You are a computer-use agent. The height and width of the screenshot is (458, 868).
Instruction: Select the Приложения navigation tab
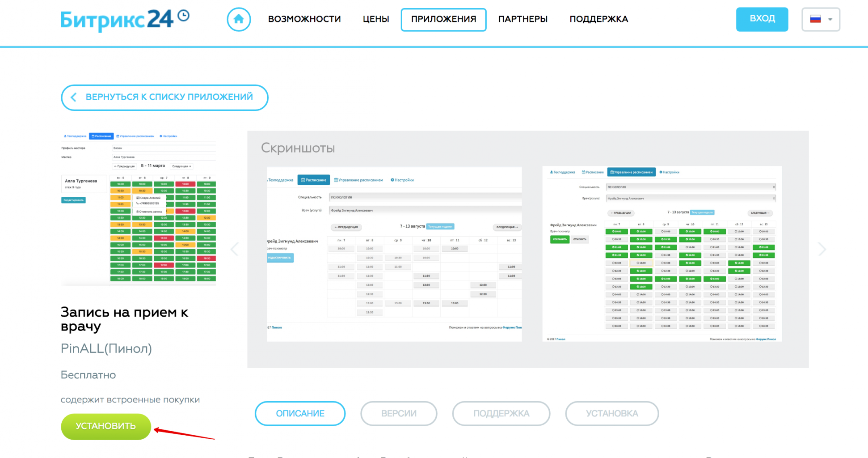click(x=443, y=19)
